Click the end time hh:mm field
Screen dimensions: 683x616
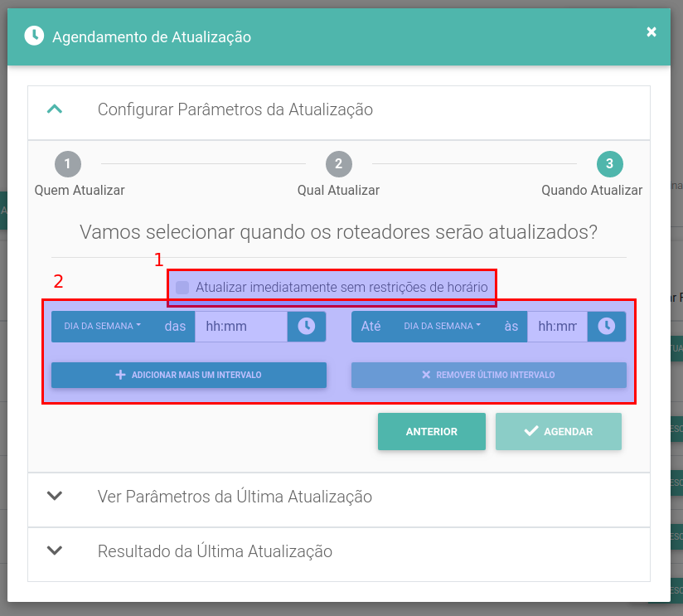click(557, 327)
